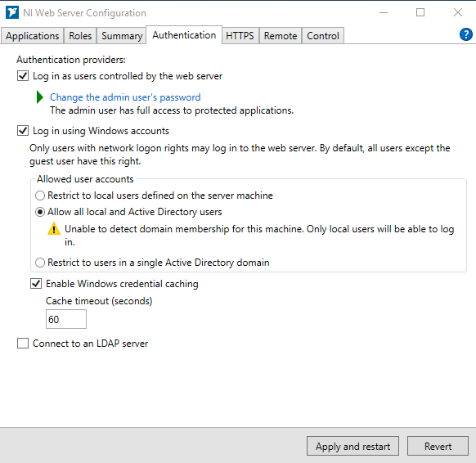Minimize the NI Web Server Configuration window
Image resolution: width=476 pixels, height=463 pixels.
tap(384, 12)
